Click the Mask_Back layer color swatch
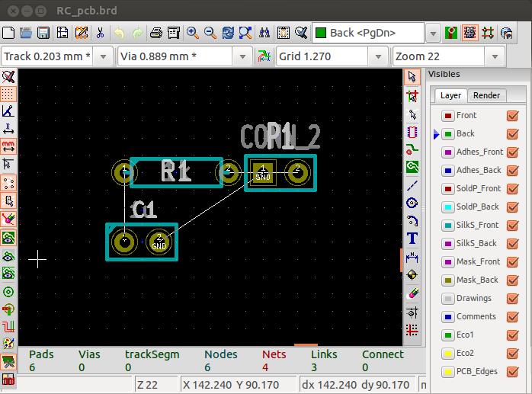This screenshot has height=394, width=532. 447,280
